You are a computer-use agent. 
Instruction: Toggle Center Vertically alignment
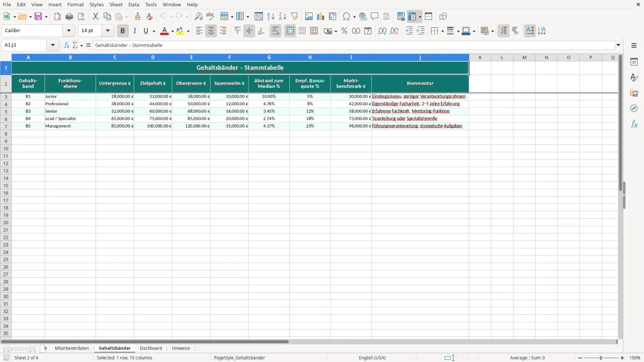click(249, 31)
